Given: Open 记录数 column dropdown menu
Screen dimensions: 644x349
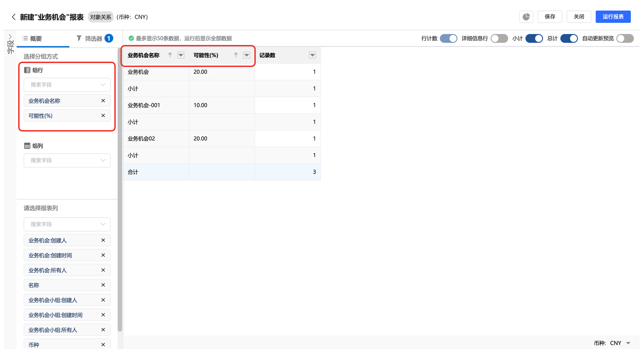Looking at the screenshot, I should point(312,55).
